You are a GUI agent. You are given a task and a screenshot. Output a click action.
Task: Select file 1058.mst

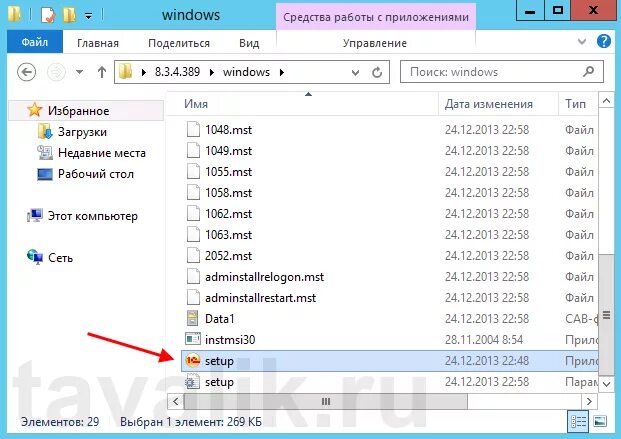tap(228, 193)
